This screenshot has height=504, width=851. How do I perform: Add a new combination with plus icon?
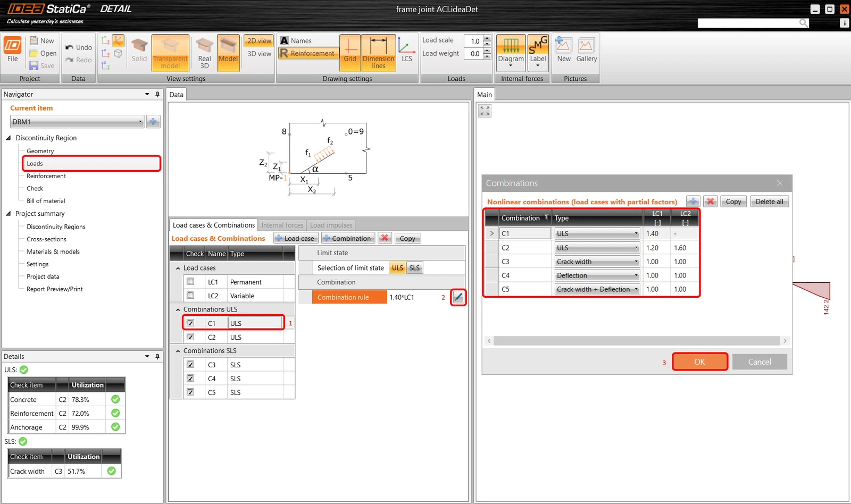(693, 201)
